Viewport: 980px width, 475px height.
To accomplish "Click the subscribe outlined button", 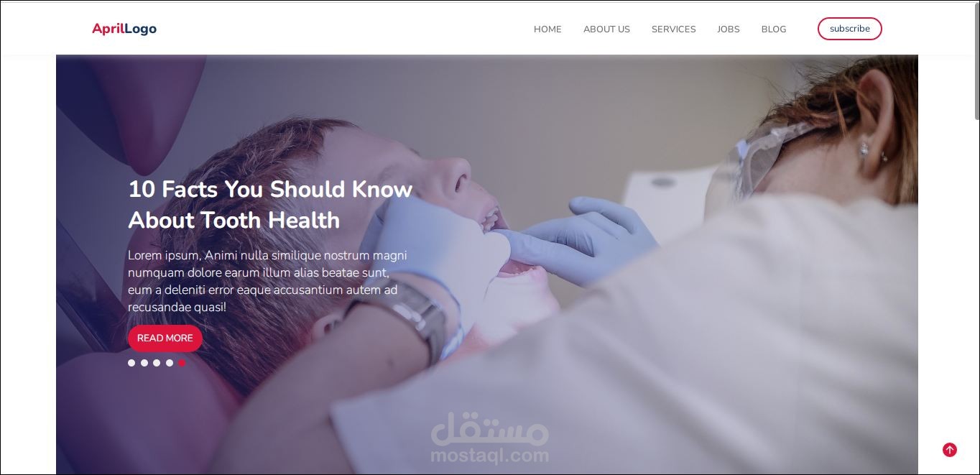I will click(849, 29).
